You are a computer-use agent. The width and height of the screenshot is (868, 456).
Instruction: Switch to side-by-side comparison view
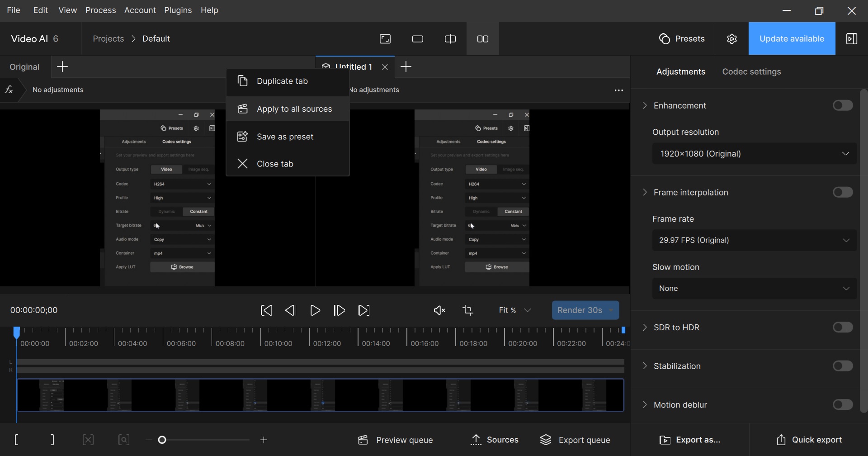point(483,39)
